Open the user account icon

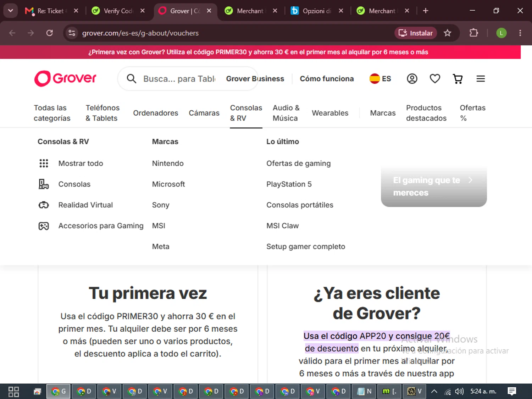coord(412,79)
